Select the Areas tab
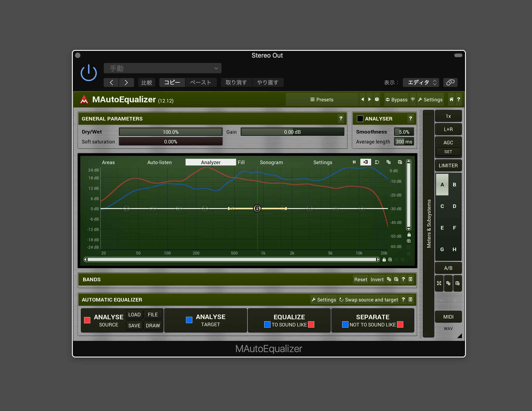Image resolution: width=532 pixels, height=411 pixels. point(108,162)
